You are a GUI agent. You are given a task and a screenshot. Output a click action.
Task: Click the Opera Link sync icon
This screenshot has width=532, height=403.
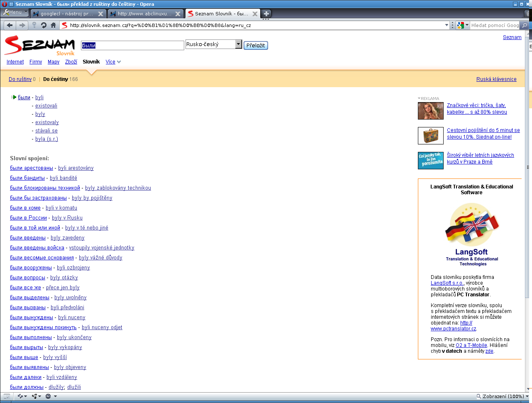(x=20, y=396)
